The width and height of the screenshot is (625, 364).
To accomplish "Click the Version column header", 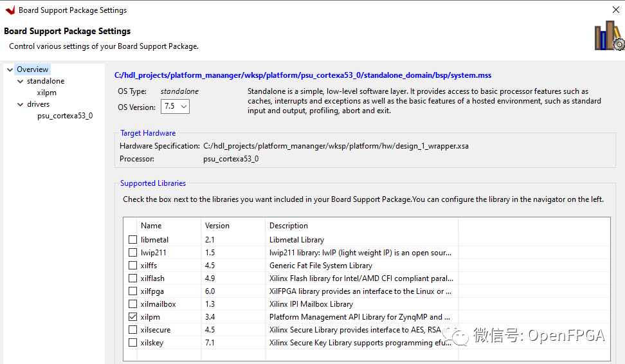I will pyautogui.click(x=217, y=226).
